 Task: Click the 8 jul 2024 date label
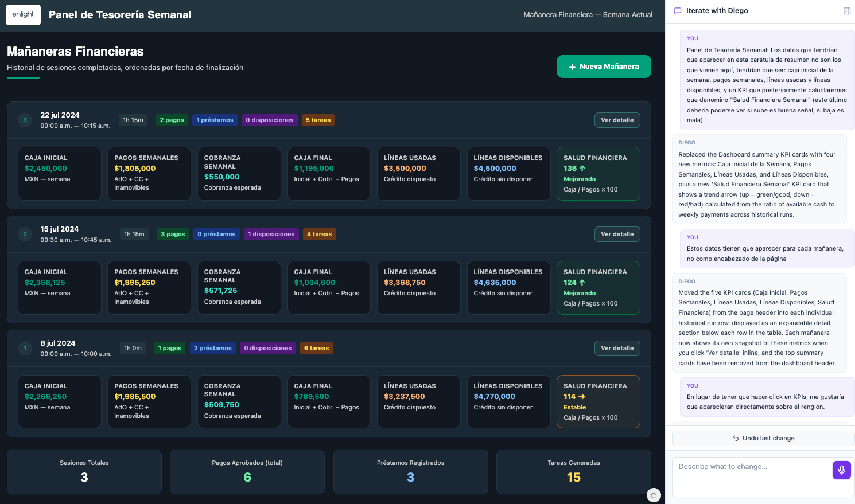click(x=58, y=343)
